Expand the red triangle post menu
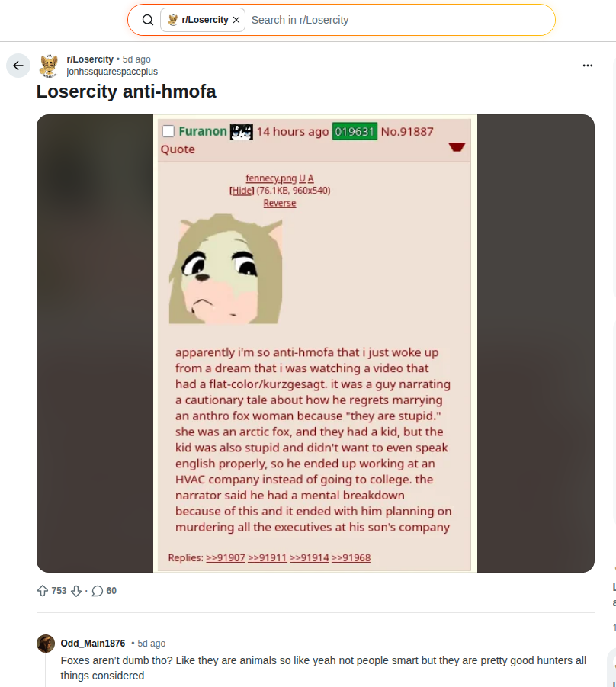This screenshot has height=687, width=616. pyautogui.click(x=457, y=147)
